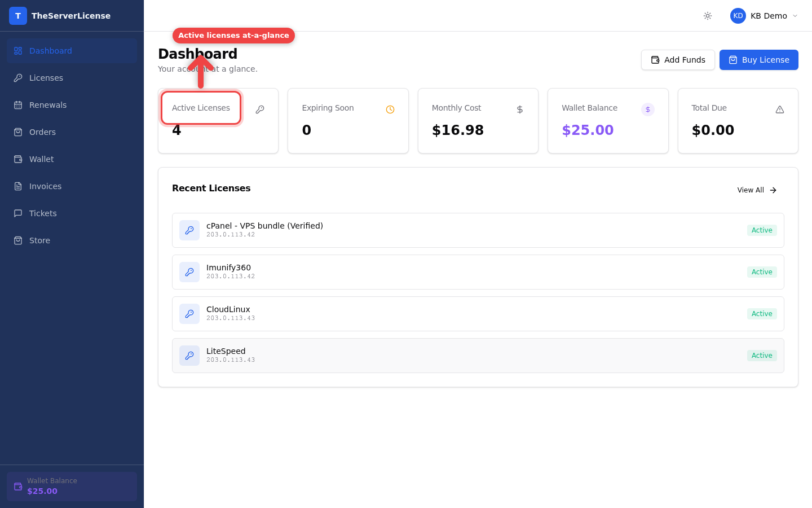
Task: Click the Buy License button
Action: (x=759, y=60)
